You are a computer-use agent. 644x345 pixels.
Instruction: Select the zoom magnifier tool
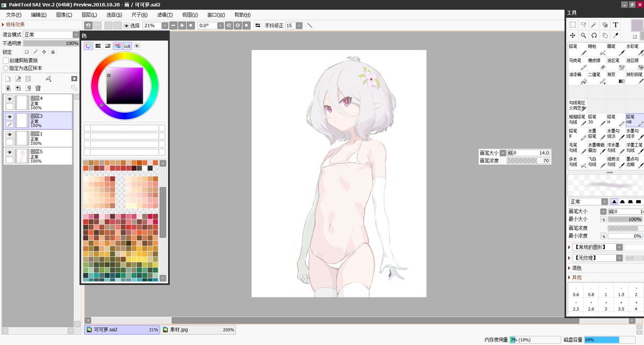[583, 35]
